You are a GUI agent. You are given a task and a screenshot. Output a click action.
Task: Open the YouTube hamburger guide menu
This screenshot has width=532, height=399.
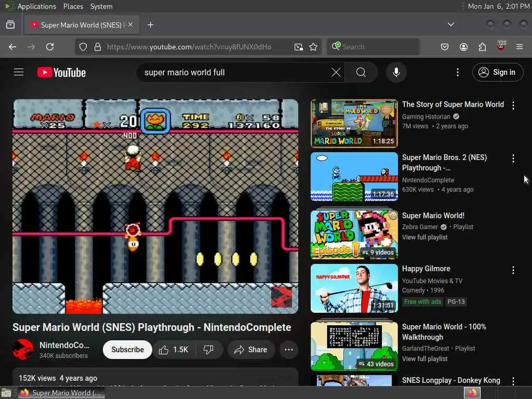19,72
